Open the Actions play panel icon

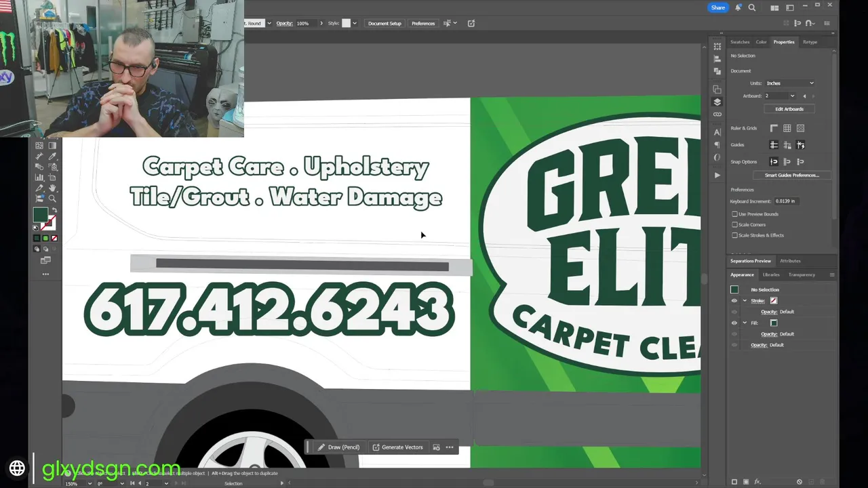click(717, 175)
